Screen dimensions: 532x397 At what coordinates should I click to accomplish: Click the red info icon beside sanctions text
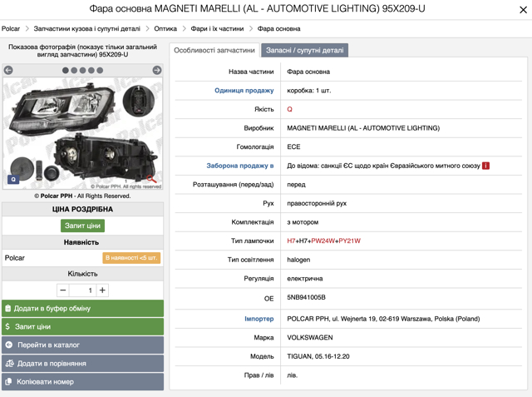click(x=485, y=166)
